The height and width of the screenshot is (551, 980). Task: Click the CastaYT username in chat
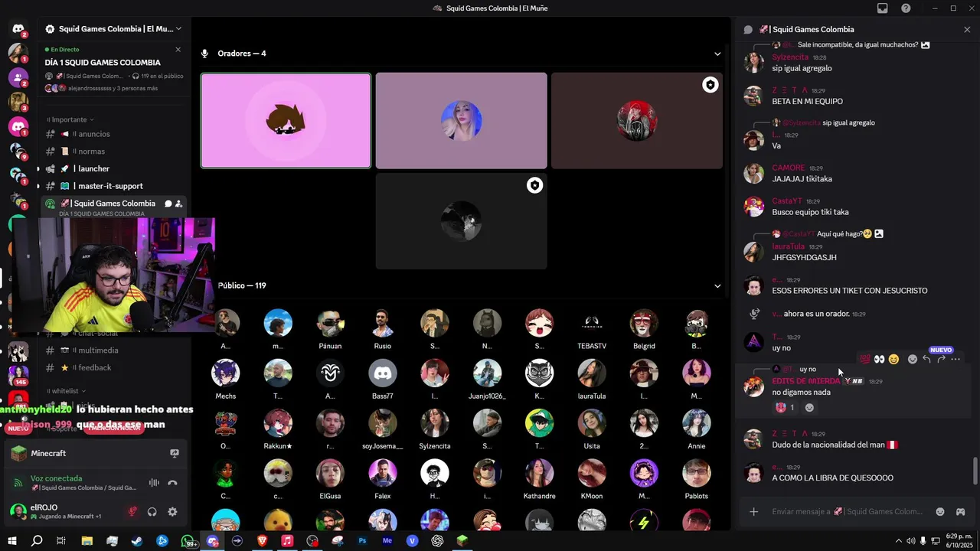pos(787,201)
